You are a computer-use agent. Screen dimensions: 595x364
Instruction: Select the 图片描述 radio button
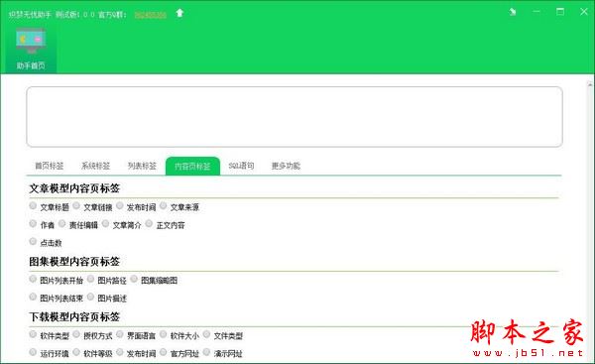[90, 297]
